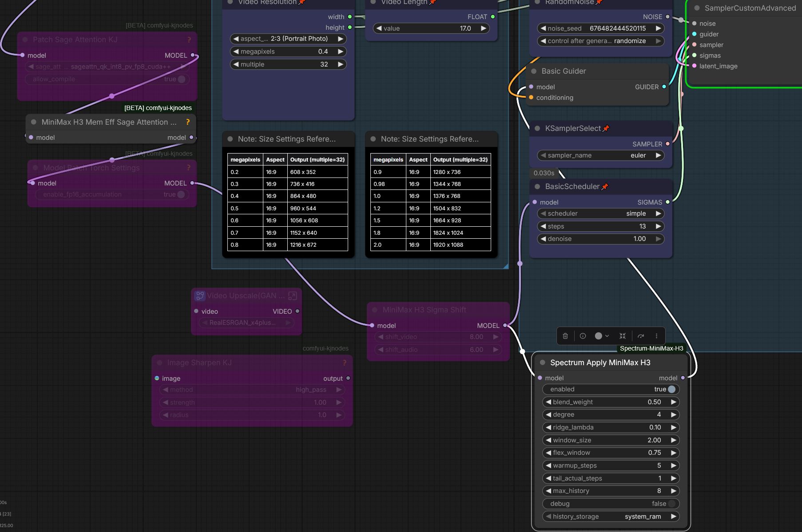Click the '1920 x 1088' table cell
Viewport: 802px width, 532px height.
(461, 245)
